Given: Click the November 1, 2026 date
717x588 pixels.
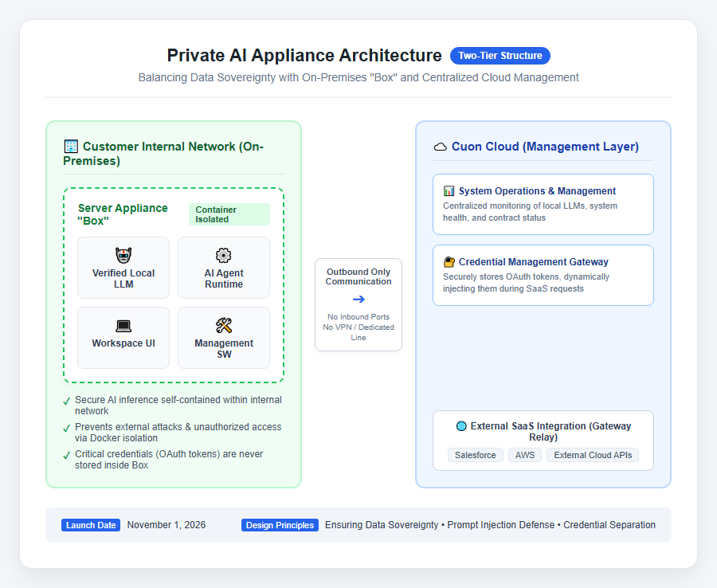Looking at the screenshot, I should [x=167, y=525].
